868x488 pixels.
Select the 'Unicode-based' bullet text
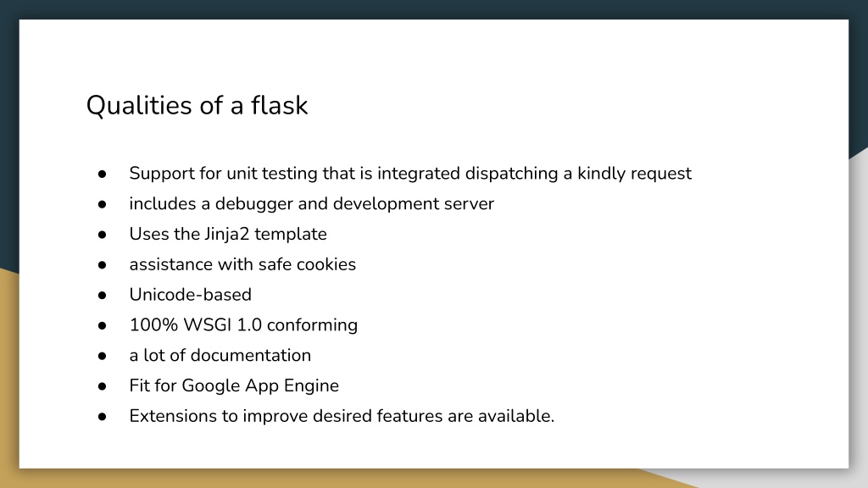[x=191, y=294]
